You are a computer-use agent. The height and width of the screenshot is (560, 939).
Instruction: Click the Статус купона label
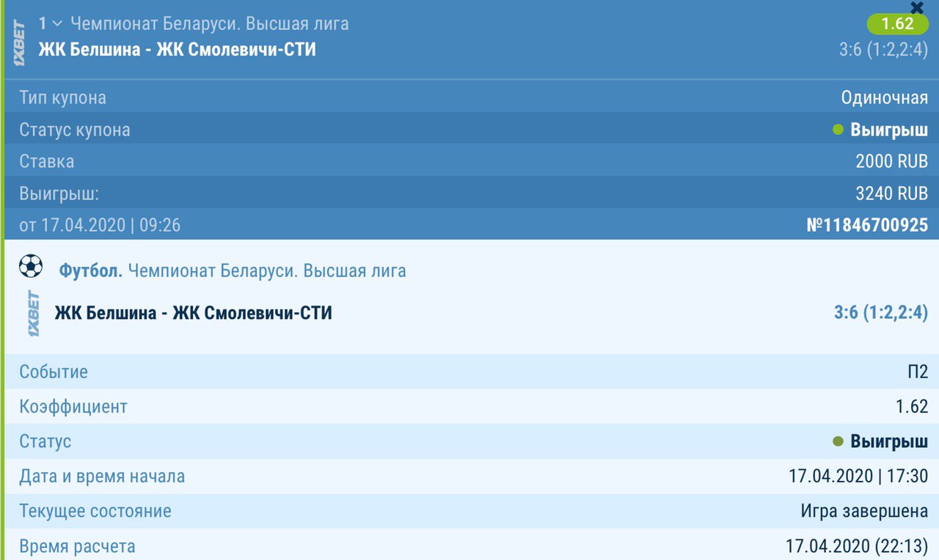point(75,130)
